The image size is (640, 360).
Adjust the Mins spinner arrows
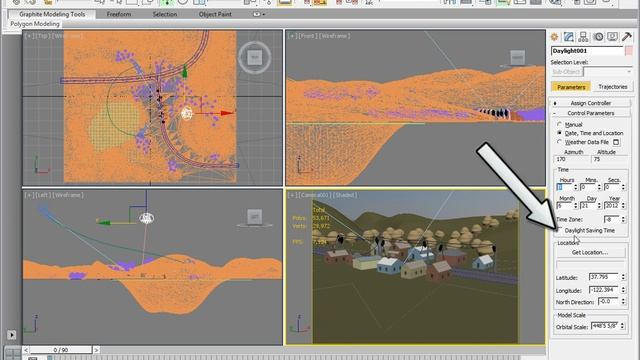(x=599, y=187)
